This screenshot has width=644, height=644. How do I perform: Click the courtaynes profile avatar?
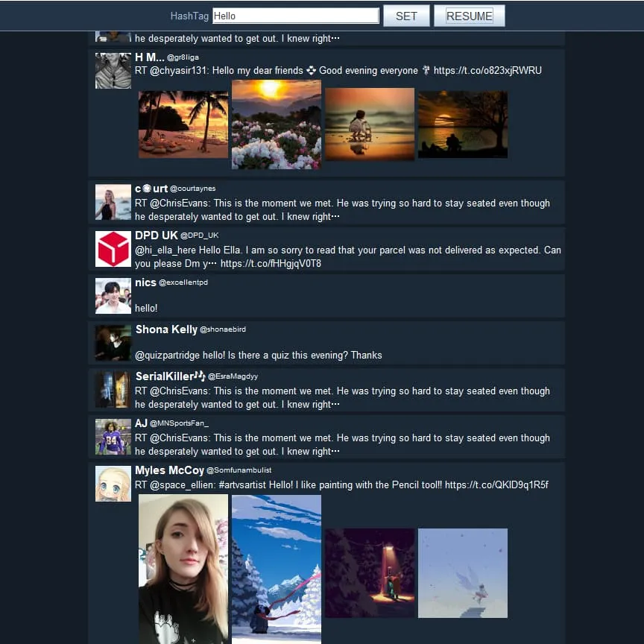click(113, 202)
